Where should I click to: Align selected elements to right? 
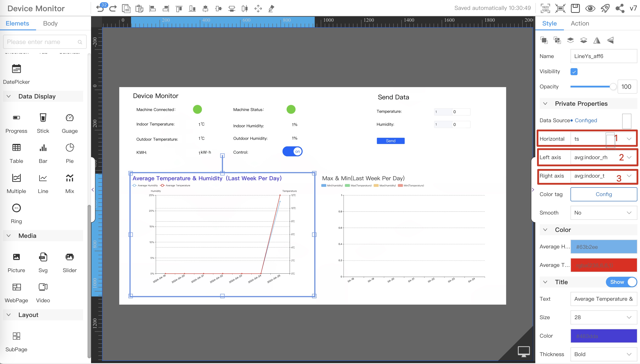click(166, 9)
